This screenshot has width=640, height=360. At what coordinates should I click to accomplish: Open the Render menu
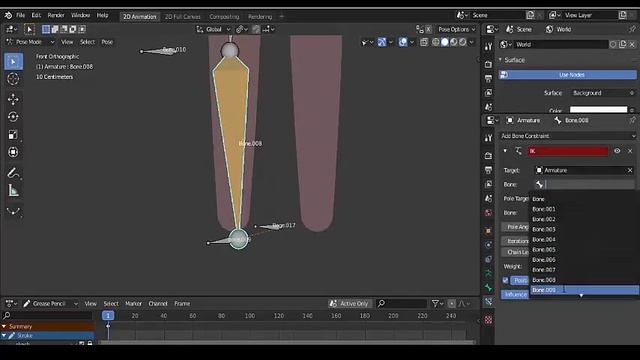[x=56, y=16]
